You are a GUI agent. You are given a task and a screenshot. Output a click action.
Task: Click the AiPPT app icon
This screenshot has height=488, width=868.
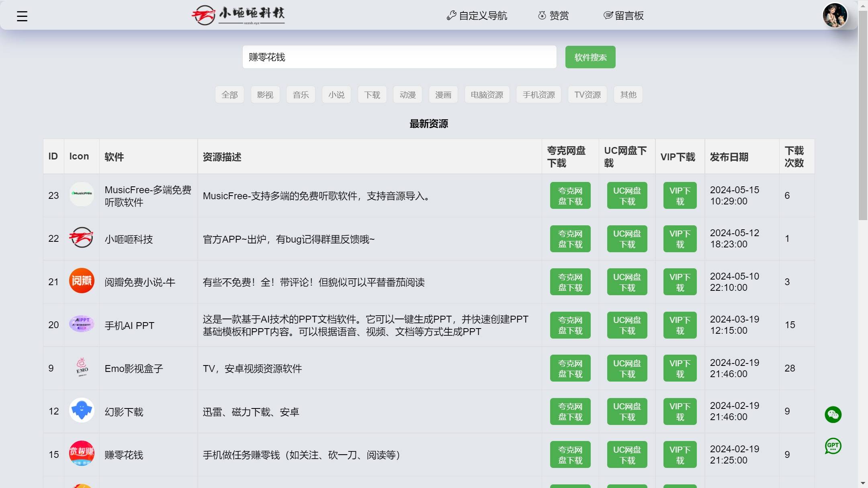point(82,324)
